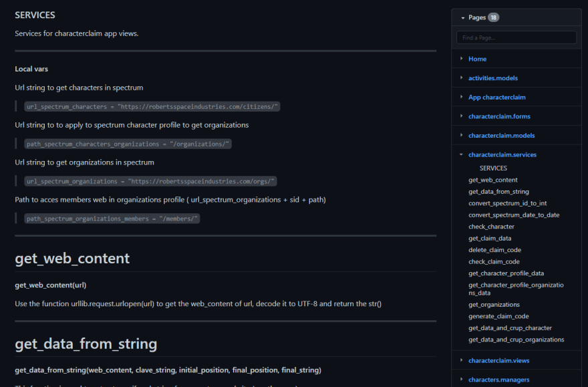Expand the characterclaim.views page arrow

pyautogui.click(x=461, y=360)
